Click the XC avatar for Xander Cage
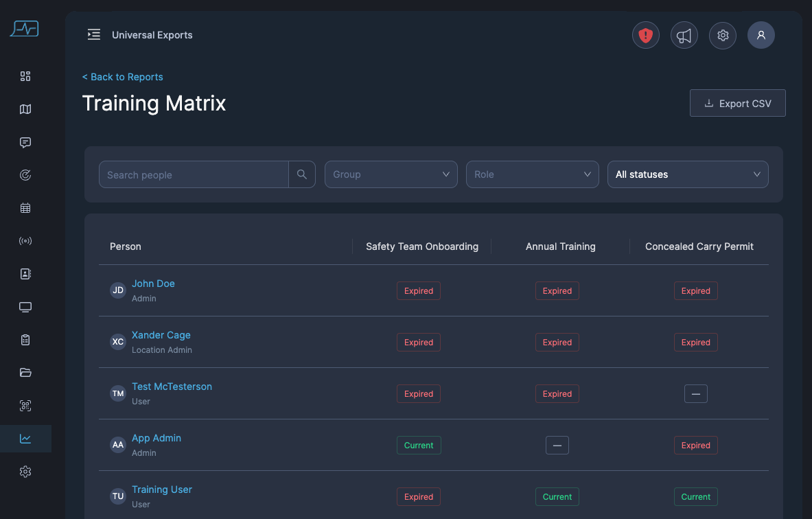The width and height of the screenshot is (812, 519). 118,342
